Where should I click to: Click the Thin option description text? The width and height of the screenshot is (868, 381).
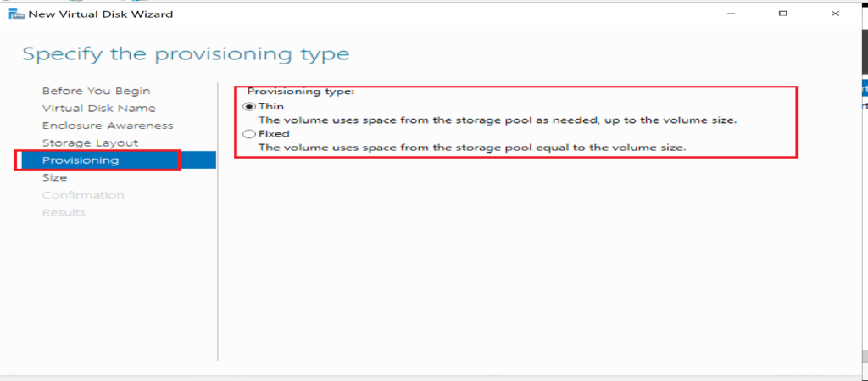497,120
